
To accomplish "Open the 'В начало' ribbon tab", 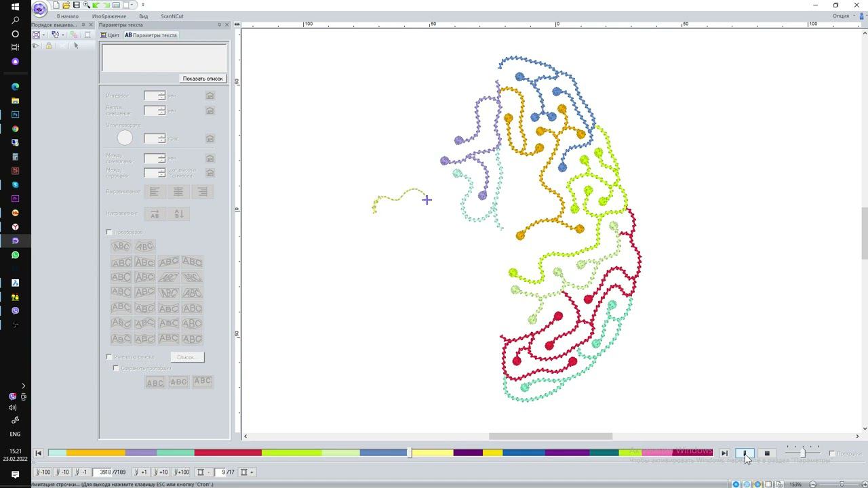I will point(68,16).
